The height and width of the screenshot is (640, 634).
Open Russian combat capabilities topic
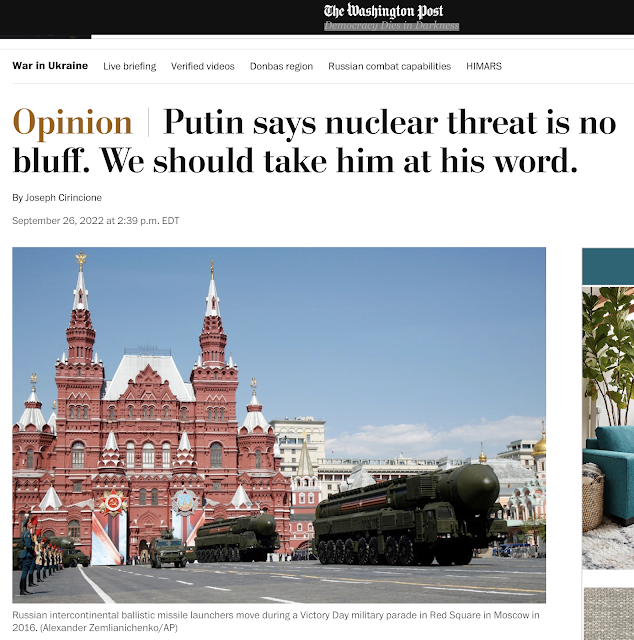pos(389,66)
